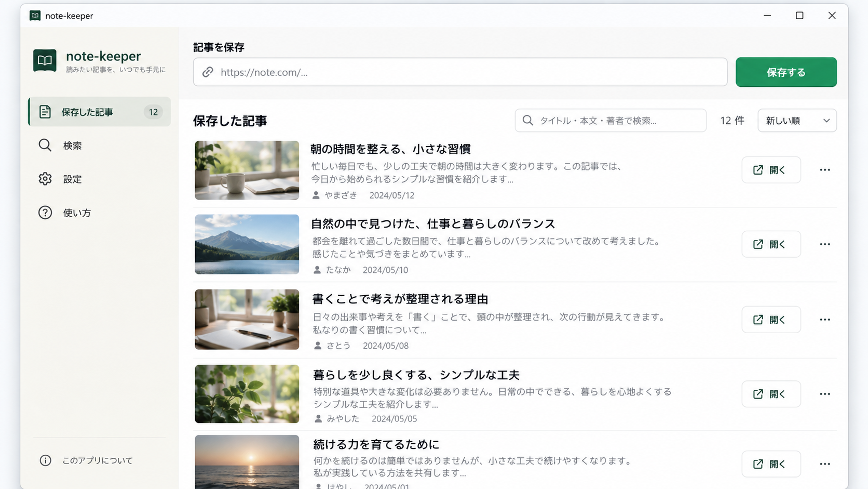Image resolution: width=868 pixels, height=489 pixels.
Task: Click date 2024/05/08
Action: coord(386,346)
